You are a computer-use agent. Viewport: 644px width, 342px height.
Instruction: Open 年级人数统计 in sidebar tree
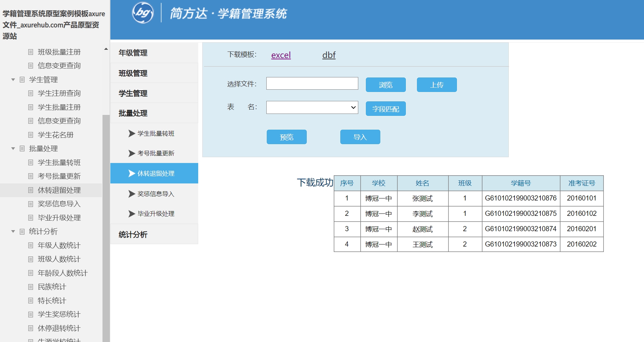[x=59, y=245]
